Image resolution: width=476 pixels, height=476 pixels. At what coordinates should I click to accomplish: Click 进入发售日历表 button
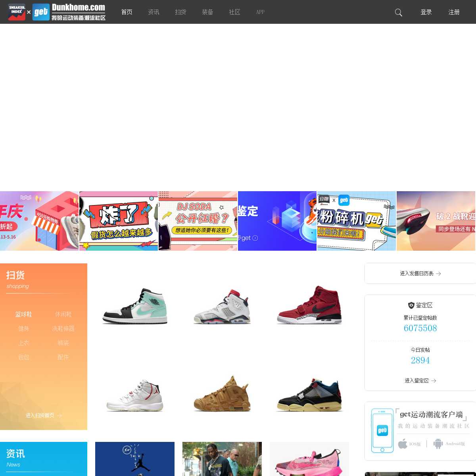click(x=420, y=273)
